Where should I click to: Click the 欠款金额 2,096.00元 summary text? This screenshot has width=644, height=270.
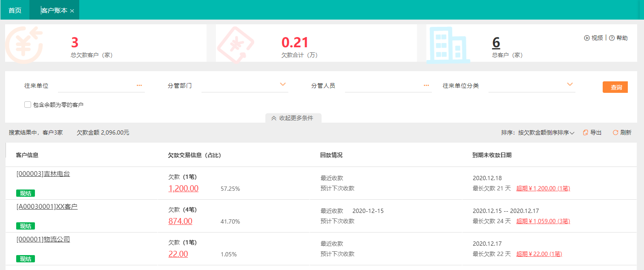103,133
